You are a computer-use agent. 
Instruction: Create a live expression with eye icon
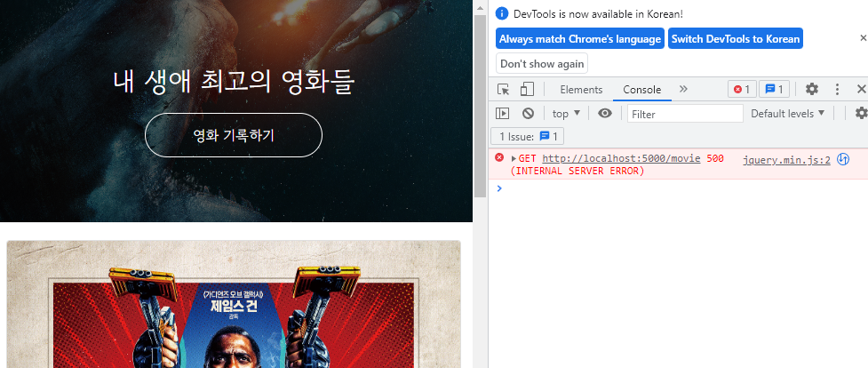coord(605,114)
